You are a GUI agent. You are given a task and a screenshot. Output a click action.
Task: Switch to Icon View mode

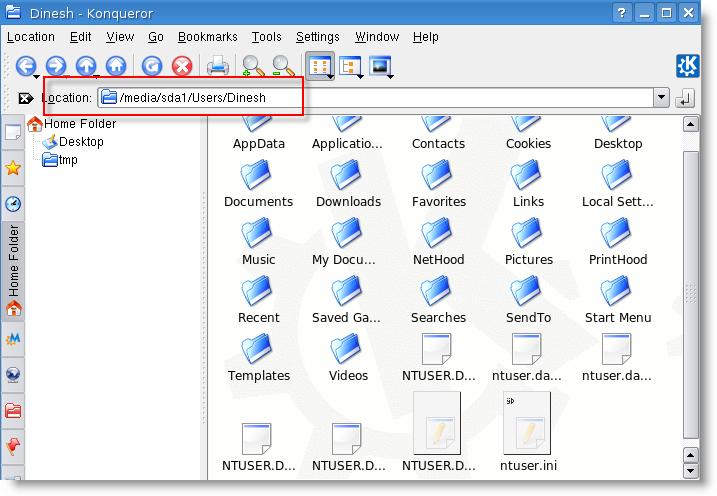pyautogui.click(x=319, y=66)
